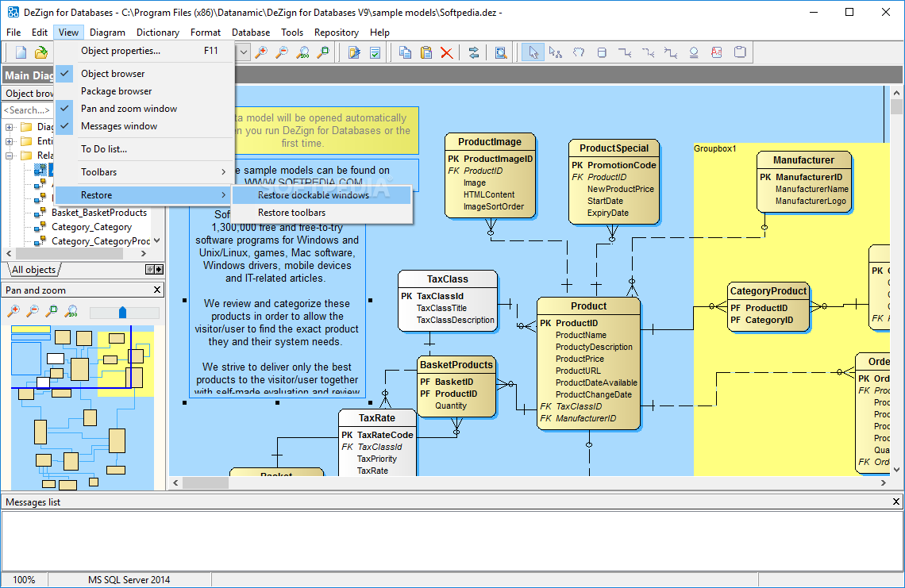The width and height of the screenshot is (905, 588).
Task: Zoom in with main toolbar magnifier plus
Action: pyautogui.click(x=261, y=52)
